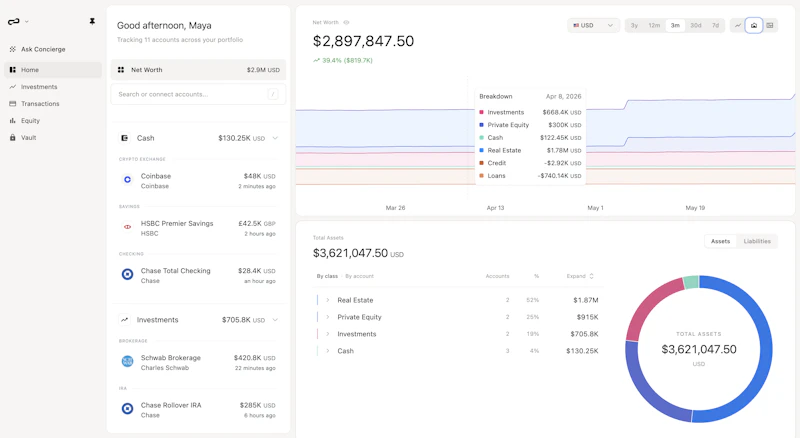Select the 3y time range

point(634,25)
